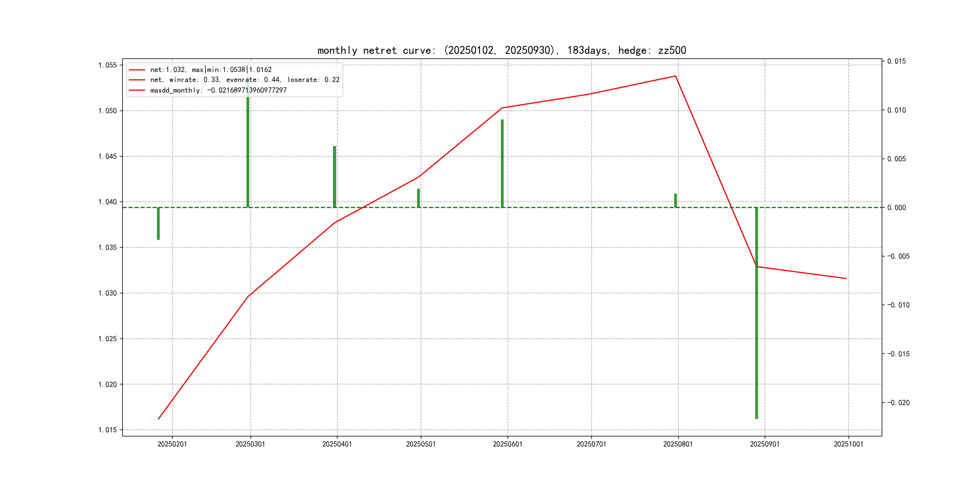Click the x-axis label 20250701
Viewport: 980px width, 490px height.
click(591, 444)
